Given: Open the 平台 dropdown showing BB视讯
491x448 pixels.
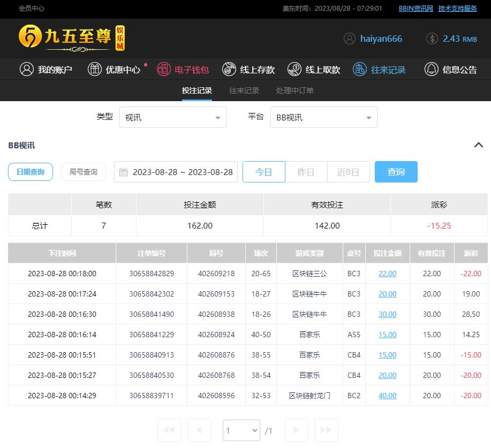Looking at the screenshot, I should pyautogui.click(x=324, y=117).
